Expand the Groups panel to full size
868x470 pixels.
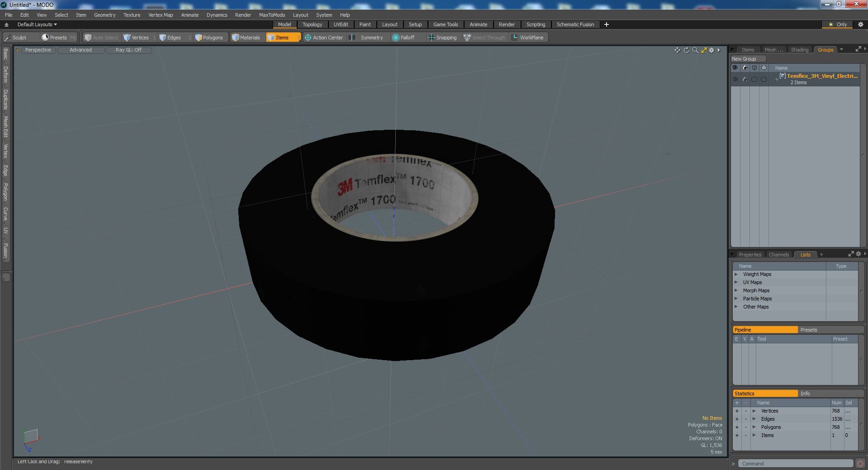pos(858,49)
